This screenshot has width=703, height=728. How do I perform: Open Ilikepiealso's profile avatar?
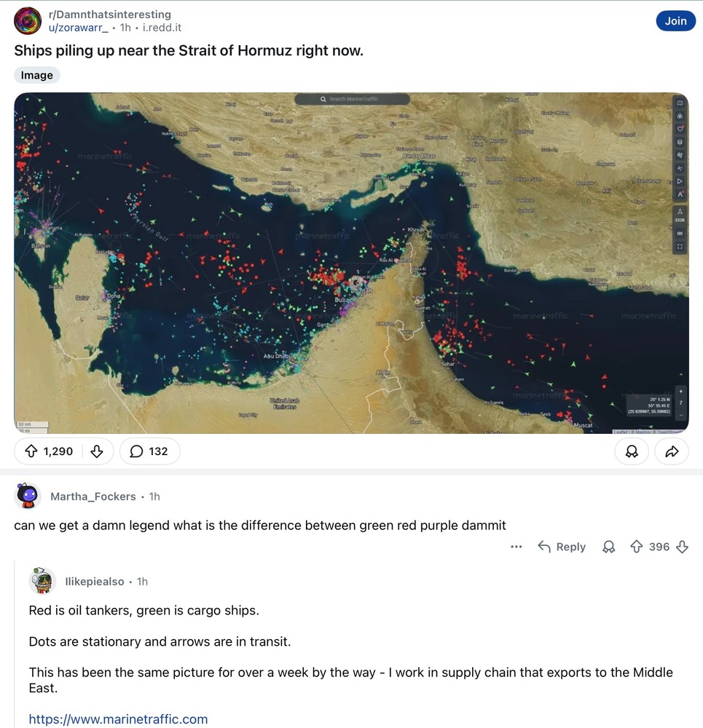[x=43, y=581]
